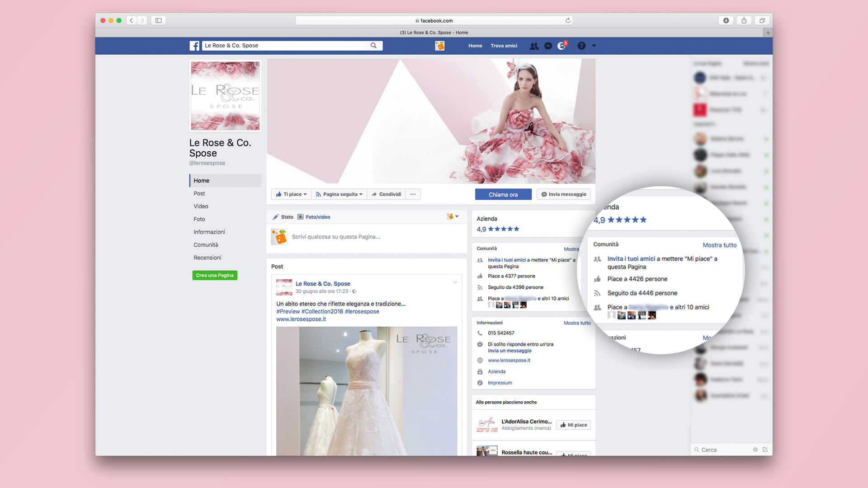Viewport: 868px width, 488px height.
Task: Click the Impressum link
Action: pos(500,383)
